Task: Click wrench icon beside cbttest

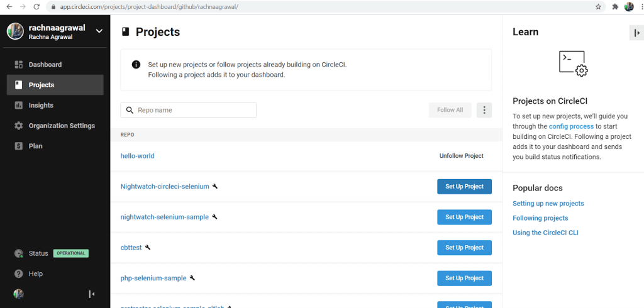Action: coord(148,247)
